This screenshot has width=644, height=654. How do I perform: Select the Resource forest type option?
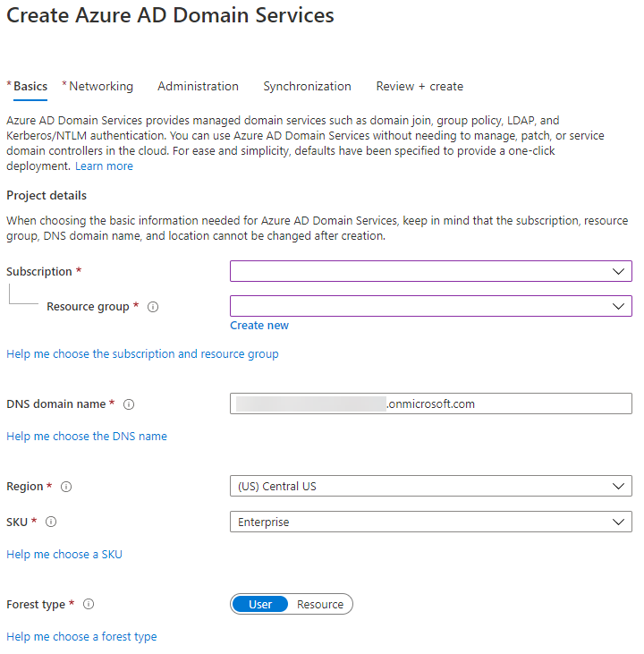point(320,605)
